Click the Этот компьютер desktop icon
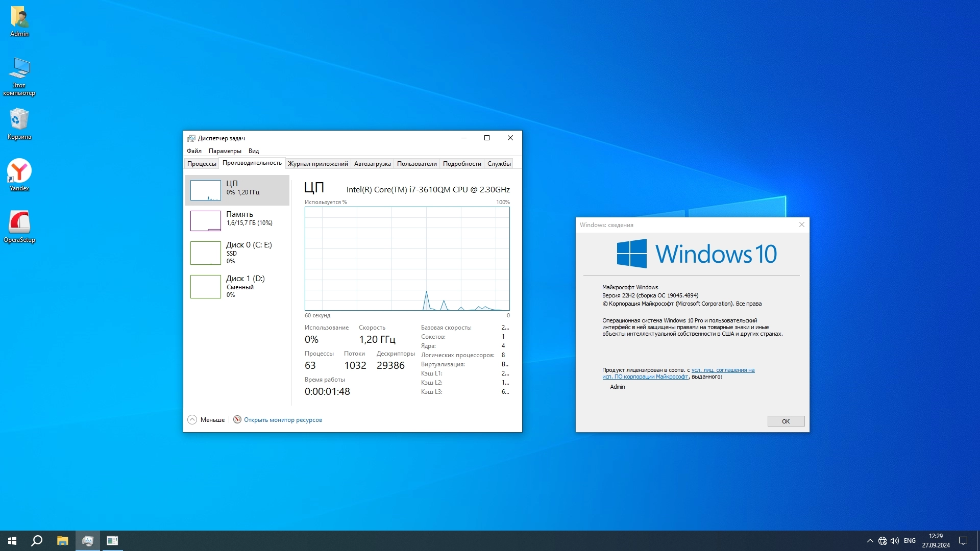The image size is (980, 551). pos(19,69)
